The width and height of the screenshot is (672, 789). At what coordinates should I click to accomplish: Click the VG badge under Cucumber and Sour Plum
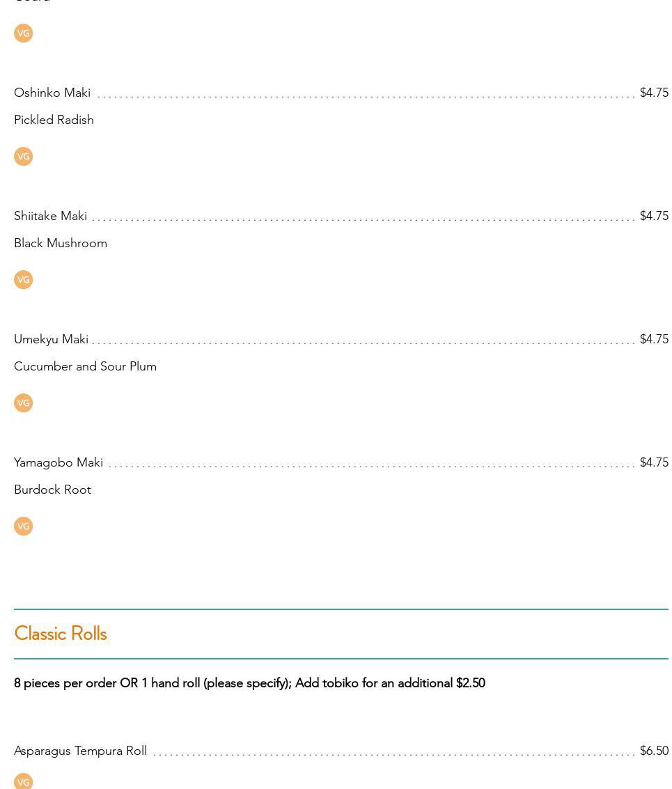tap(23, 403)
